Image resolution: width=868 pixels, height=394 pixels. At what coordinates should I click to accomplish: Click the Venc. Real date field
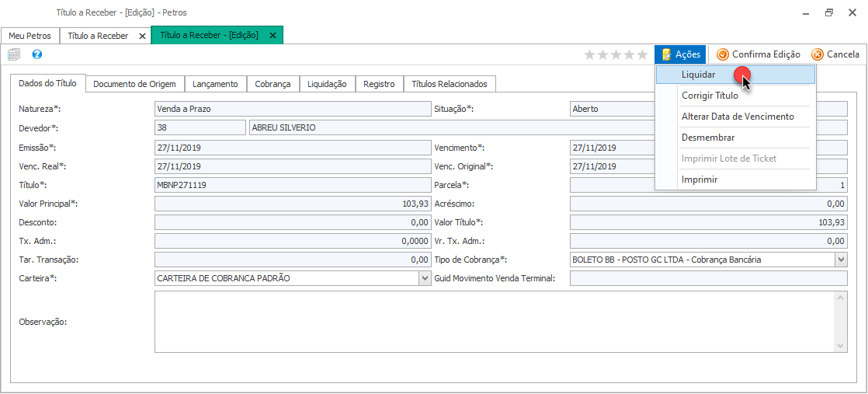pyautogui.click(x=293, y=166)
